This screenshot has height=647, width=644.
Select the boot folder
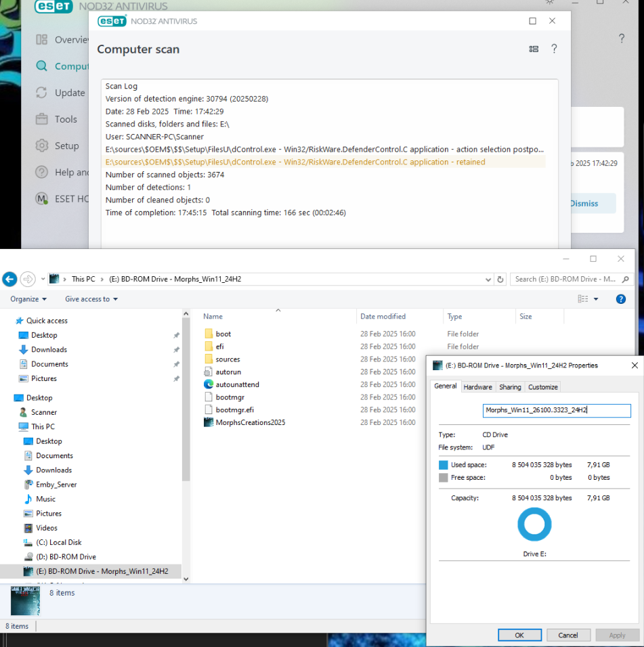point(223,334)
